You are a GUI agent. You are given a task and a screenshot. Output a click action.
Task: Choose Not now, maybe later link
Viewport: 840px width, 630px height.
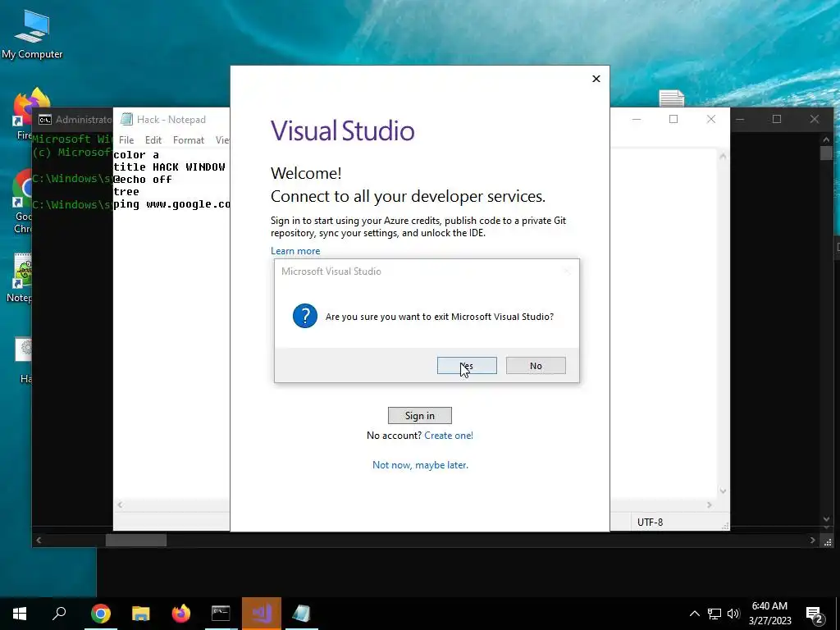(x=420, y=464)
